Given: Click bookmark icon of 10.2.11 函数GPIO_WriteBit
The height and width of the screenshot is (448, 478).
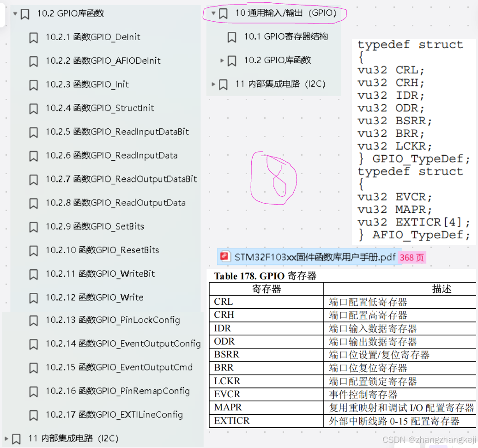Looking at the screenshot, I should click(x=33, y=274).
